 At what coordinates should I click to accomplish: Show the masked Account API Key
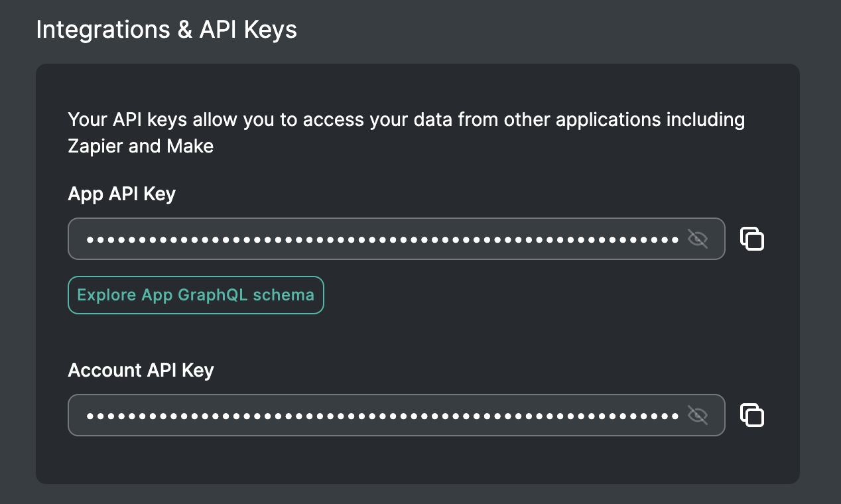698,416
